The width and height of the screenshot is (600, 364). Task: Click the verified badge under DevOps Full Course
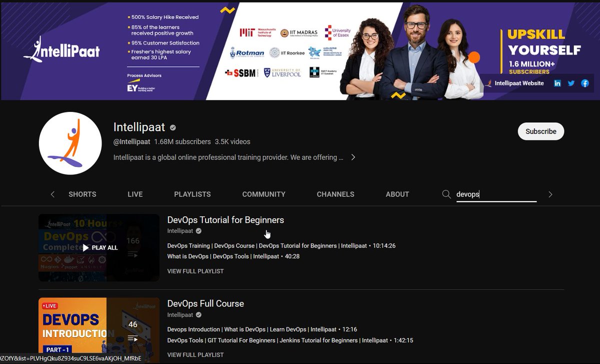click(198, 315)
